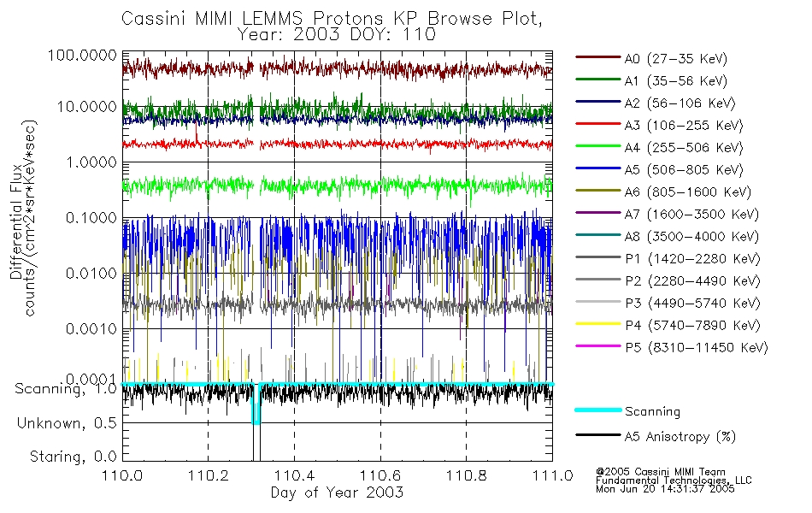Viewport: 812px width, 513px height.
Task: Click the A5 Anisotropy (%) legend label
Action: [680, 437]
